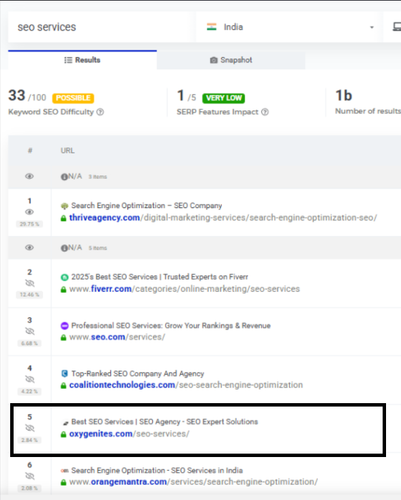Image resolution: width=401 pixels, height=500 pixels.
Task: Click the POSSIBLE difficulty badge
Action: (x=73, y=98)
